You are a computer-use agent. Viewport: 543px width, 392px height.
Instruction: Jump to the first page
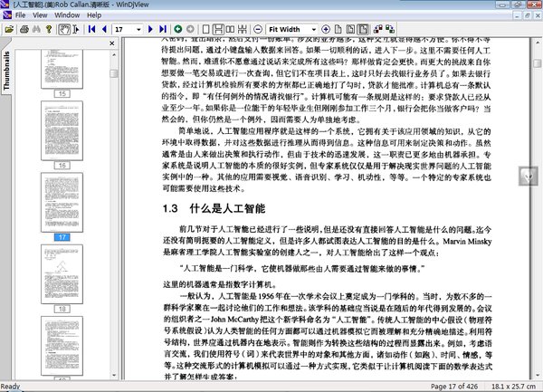click(x=91, y=30)
